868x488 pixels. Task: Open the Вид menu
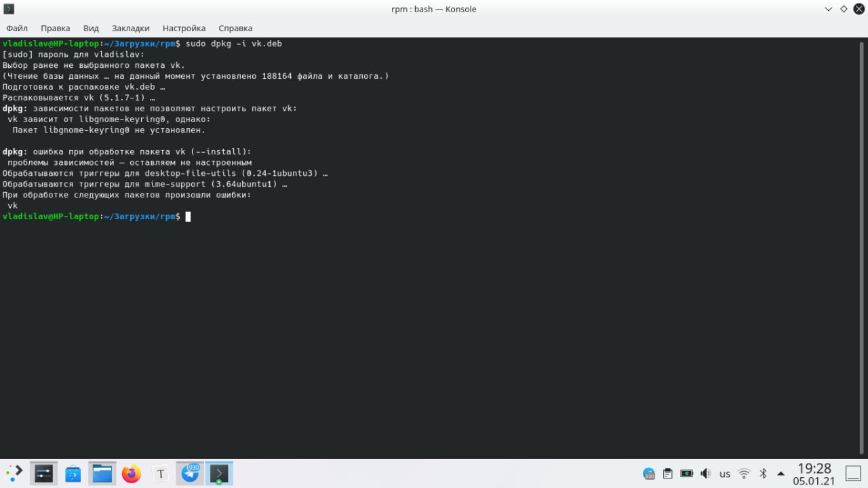tap(91, 28)
